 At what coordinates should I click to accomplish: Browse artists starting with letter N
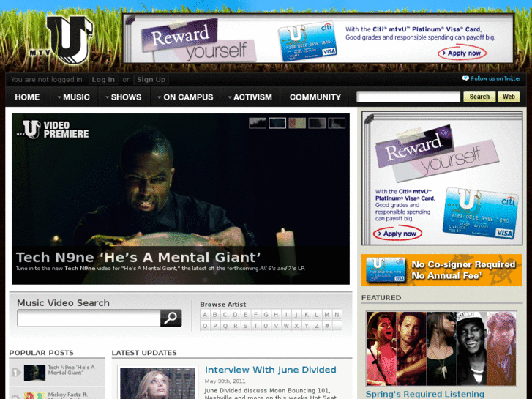pos(337,315)
